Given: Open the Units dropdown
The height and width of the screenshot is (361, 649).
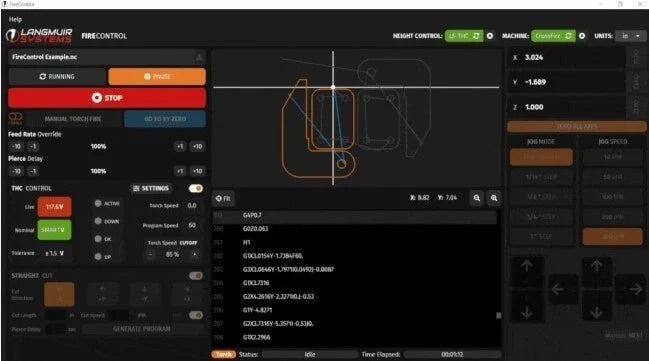Looking at the screenshot, I should click(x=630, y=36).
